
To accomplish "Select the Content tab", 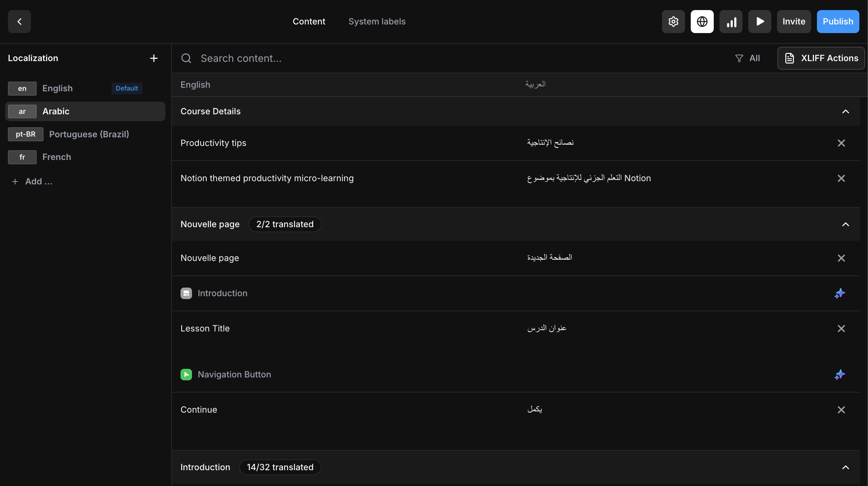I will 309,22.
